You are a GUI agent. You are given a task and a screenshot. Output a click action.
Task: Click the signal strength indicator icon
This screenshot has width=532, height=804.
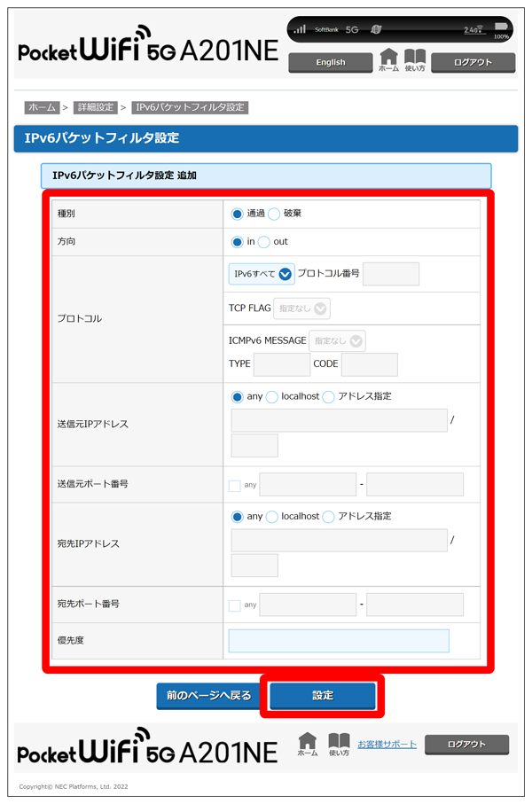coord(300,29)
